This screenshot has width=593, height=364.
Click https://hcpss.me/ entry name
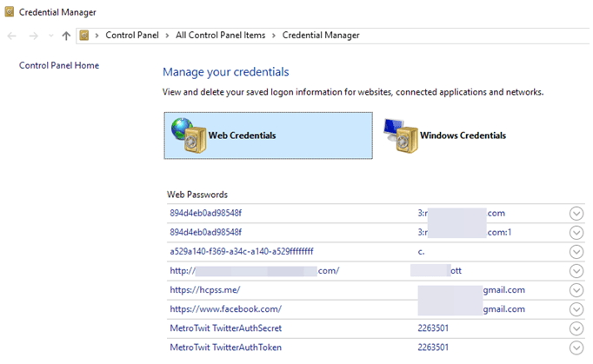(x=205, y=290)
